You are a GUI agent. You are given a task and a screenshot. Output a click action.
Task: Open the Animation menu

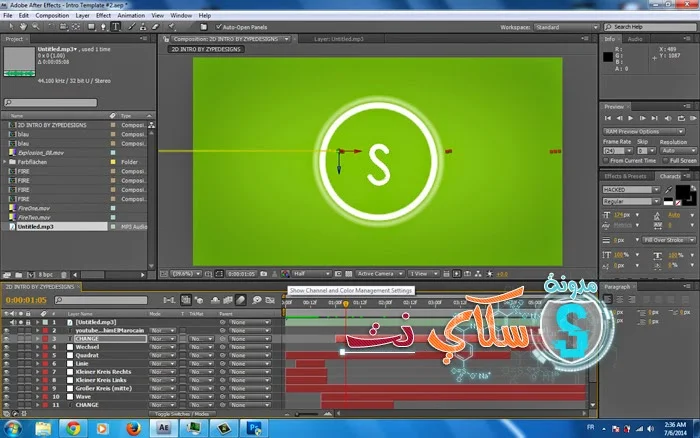[x=131, y=15]
